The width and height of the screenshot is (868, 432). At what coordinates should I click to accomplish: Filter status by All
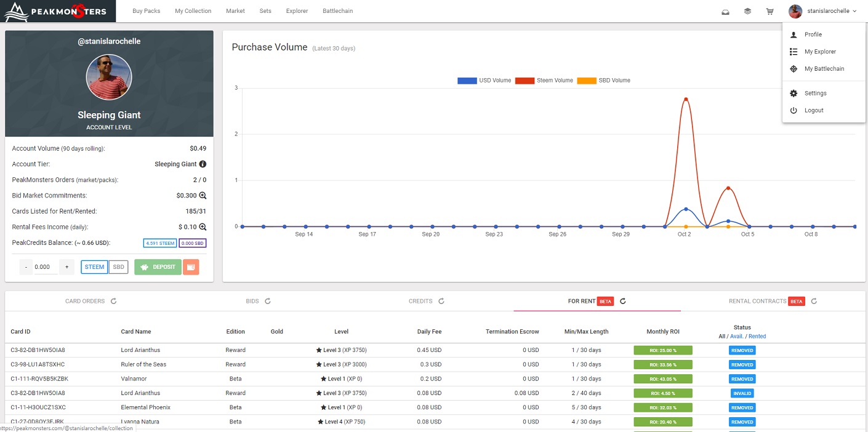pyautogui.click(x=722, y=337)
